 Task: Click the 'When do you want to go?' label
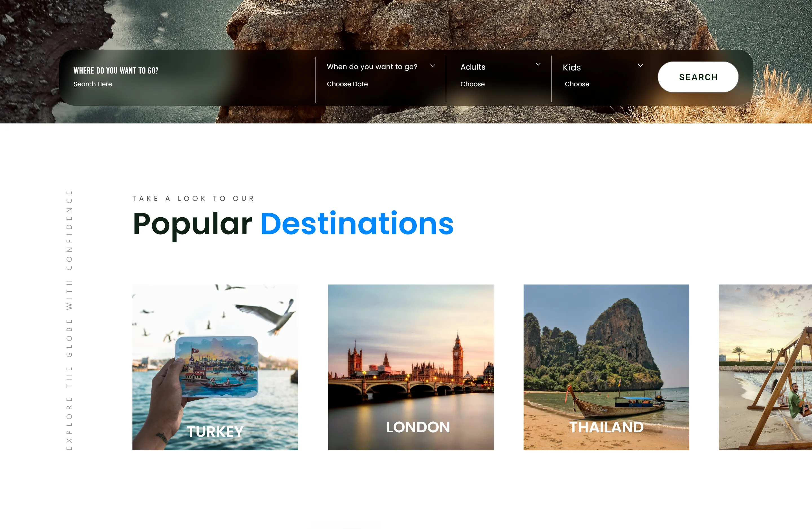(x=372, y=67)
